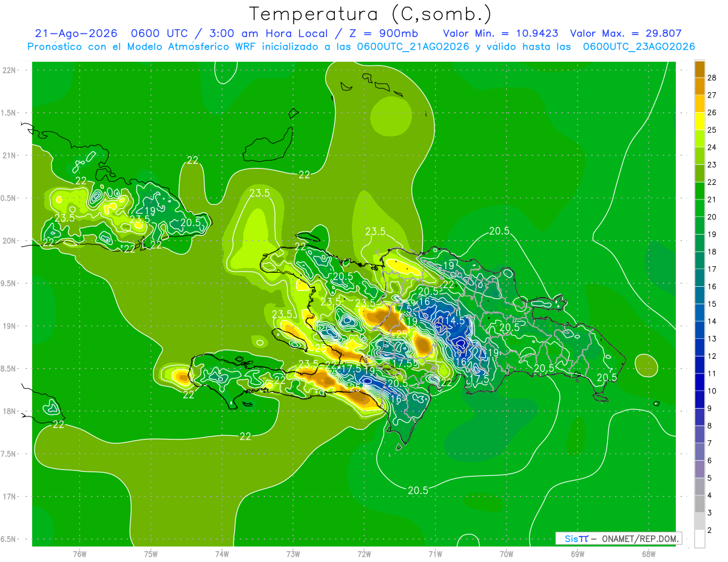Screen dimensions: 728x562
Task: Click the "14.5" contour label on the map
Action: tap(455, 321)
